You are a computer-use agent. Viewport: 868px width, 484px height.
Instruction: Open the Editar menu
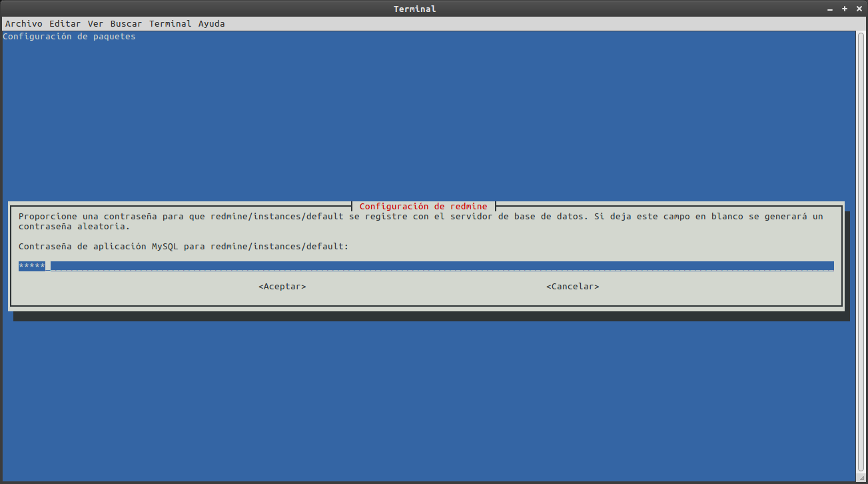65,23
